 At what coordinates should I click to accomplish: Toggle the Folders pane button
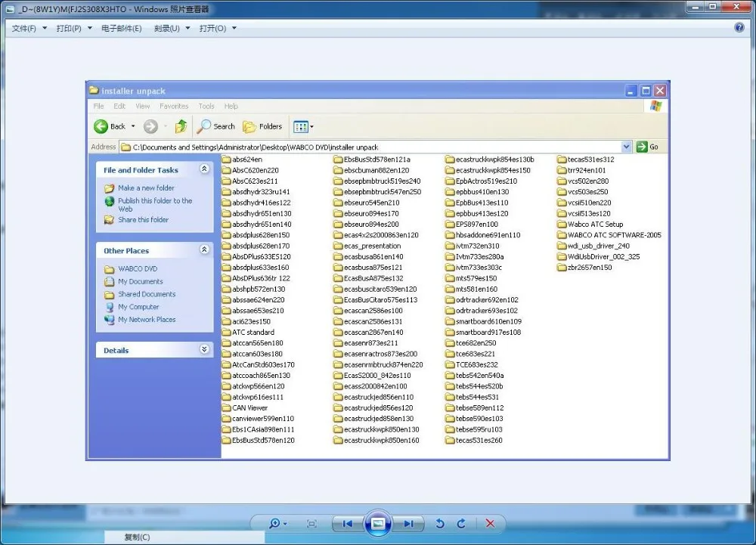(262, 126)
